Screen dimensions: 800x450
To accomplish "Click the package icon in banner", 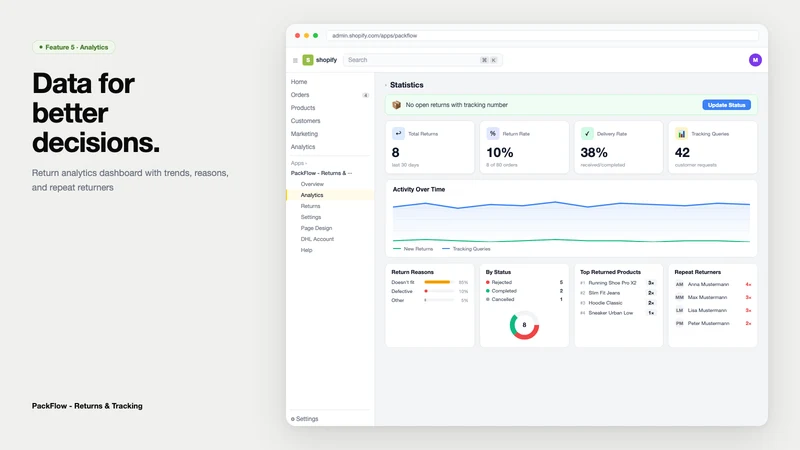I will click(x=396, y=105).
